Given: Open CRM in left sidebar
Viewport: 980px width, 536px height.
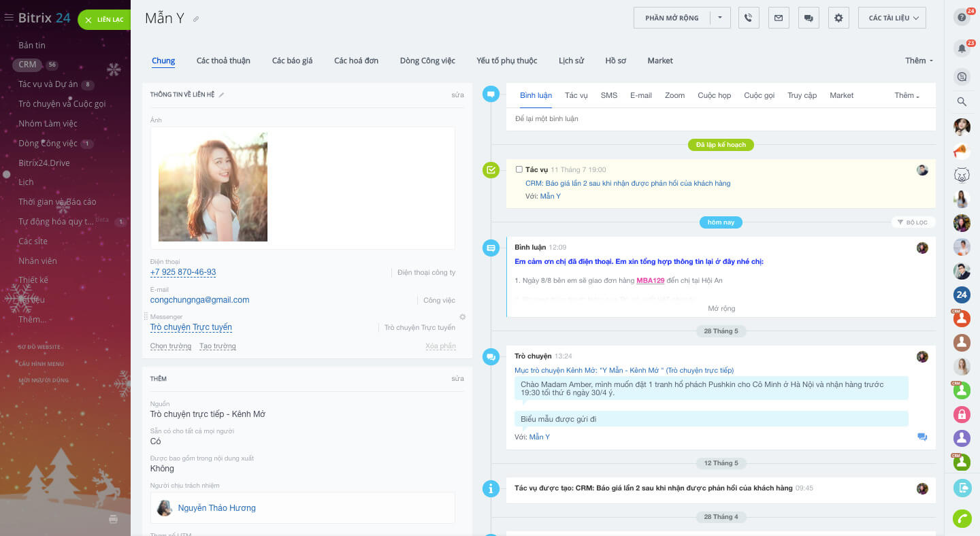Looking at the screenshot, I should [x=27, y=65].
